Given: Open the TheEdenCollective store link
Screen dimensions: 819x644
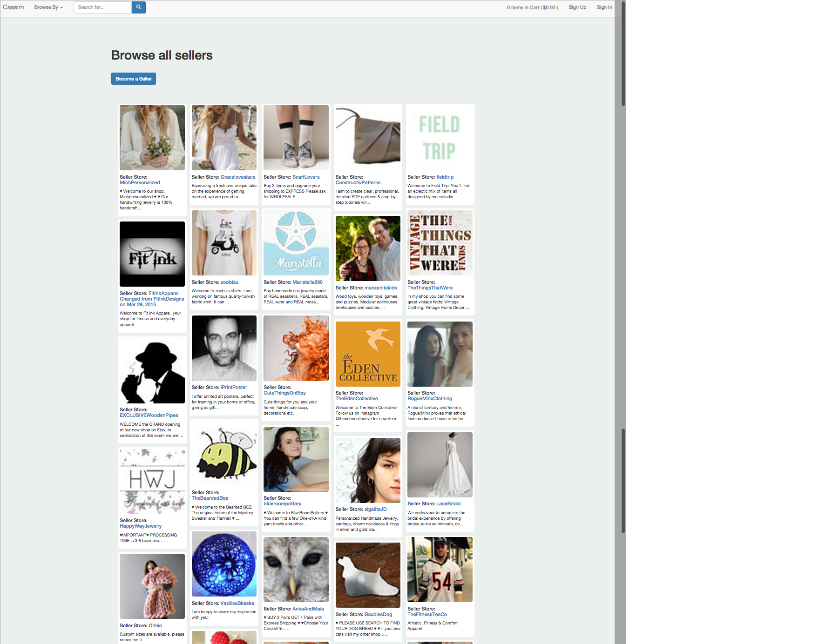Looking at the screenshot, I should pos(357,399).
